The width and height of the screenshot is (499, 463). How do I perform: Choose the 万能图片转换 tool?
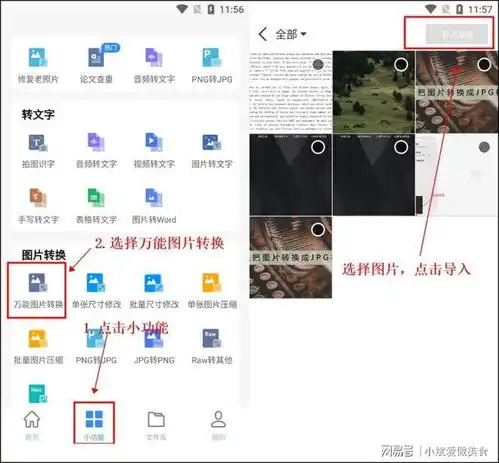pyautogui.click(x=38, y=290)
